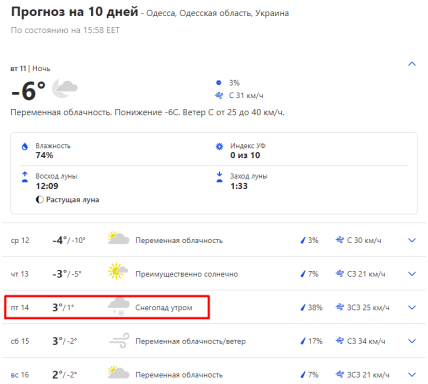Expand the ср 12 forecast row

click(x=412, y=240)
